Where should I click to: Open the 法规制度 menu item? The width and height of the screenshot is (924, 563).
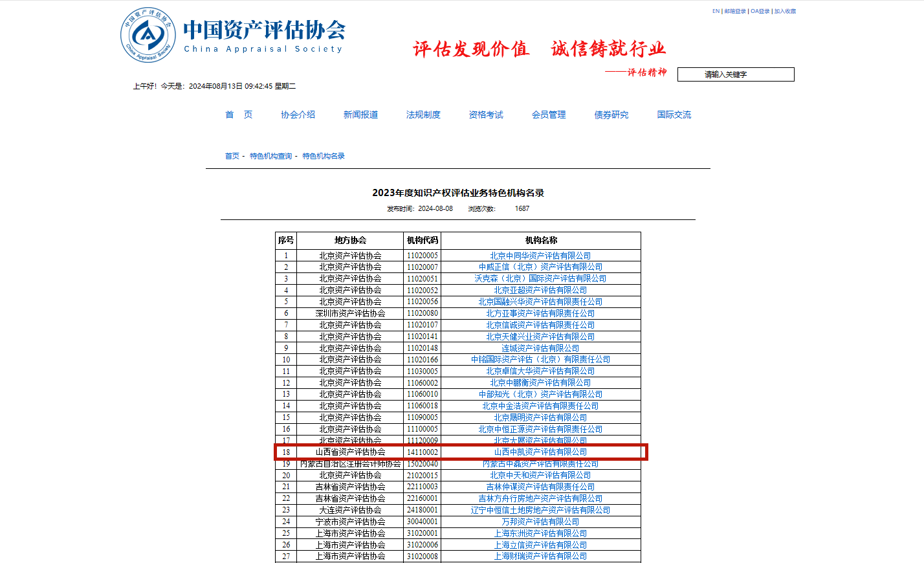pyautogui.click(x=423, y=115)
